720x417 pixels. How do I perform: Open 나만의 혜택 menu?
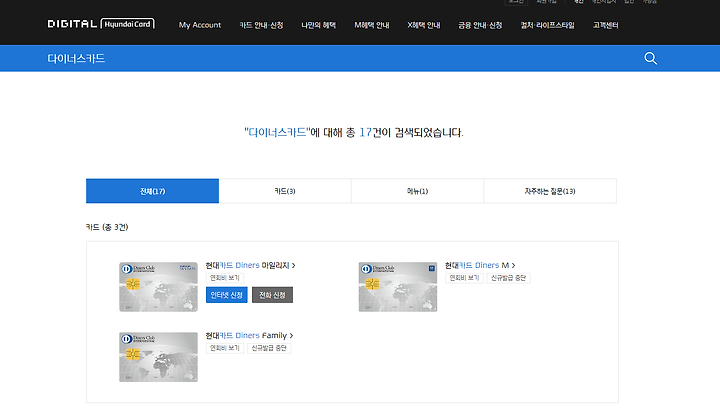[319, 25]
